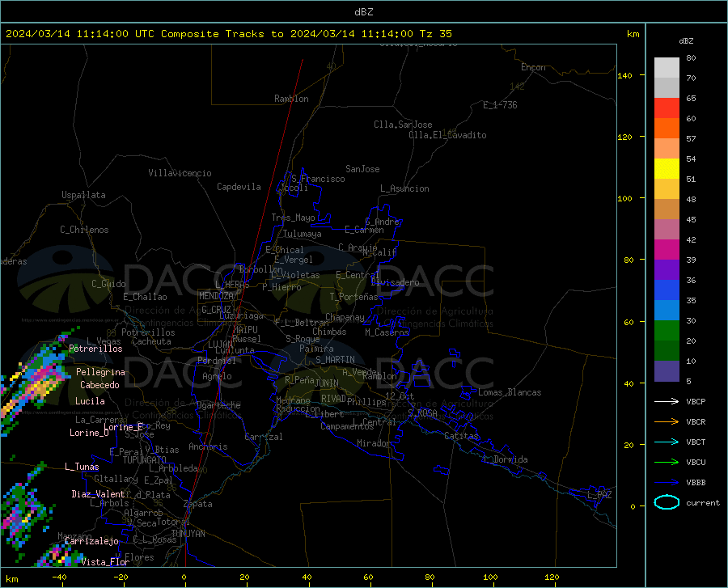Click the pink Carrizalejo label
The height and width of the screenshot is (588, 728).
[91, 541]
